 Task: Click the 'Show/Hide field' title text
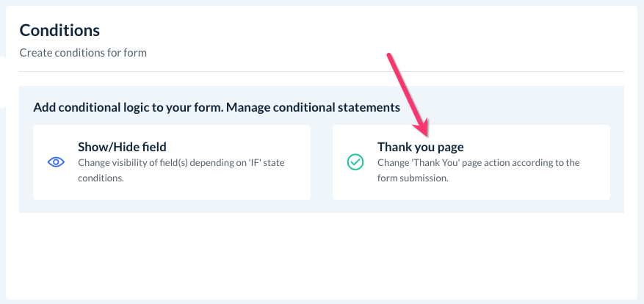point(122,147)
